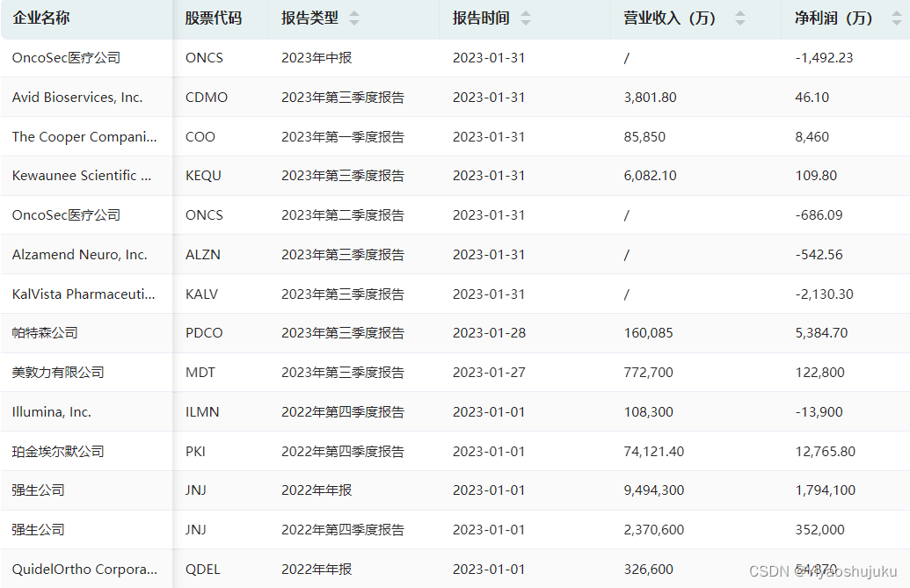Click stock code MDT
This screenshot has height=588, width=910.
coord(200,373)
